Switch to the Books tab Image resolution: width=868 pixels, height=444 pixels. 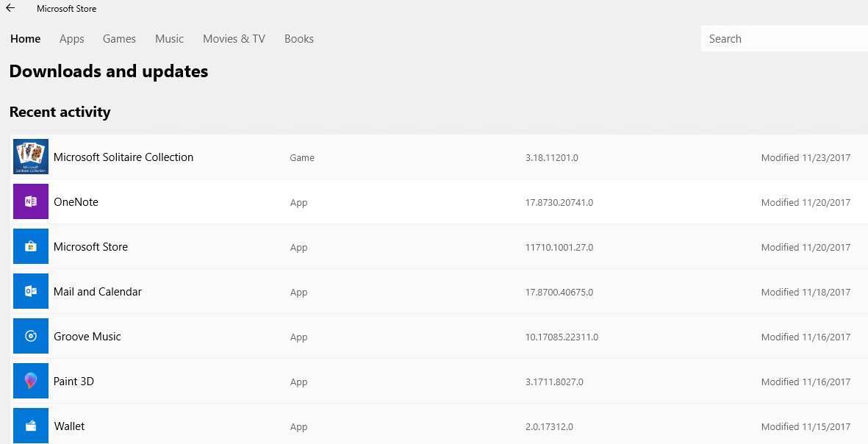299,39
